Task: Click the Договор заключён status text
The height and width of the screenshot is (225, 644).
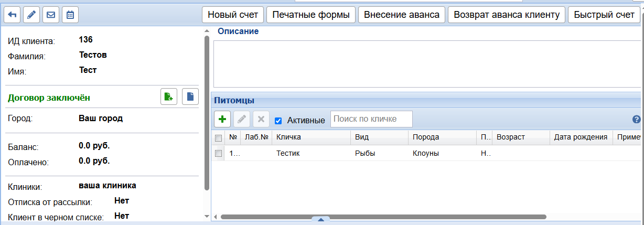Action: click(x=49, y=97)
